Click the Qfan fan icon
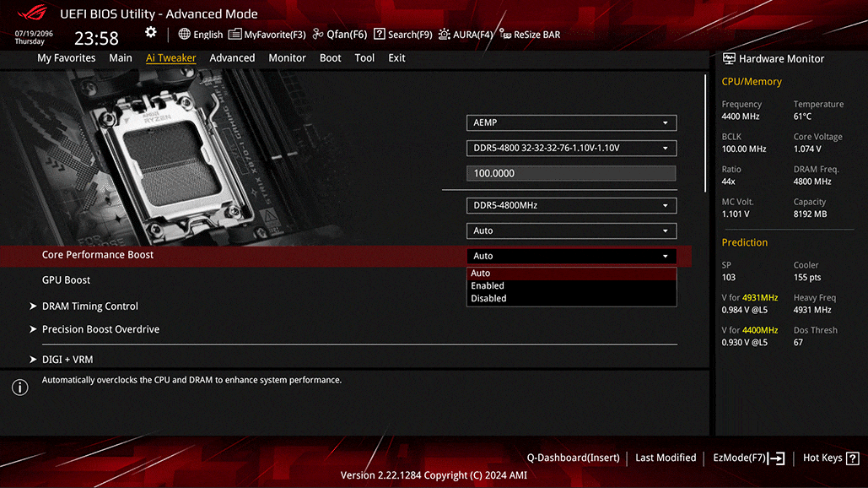Screen dimensions: 868x488 click(318, 35)
